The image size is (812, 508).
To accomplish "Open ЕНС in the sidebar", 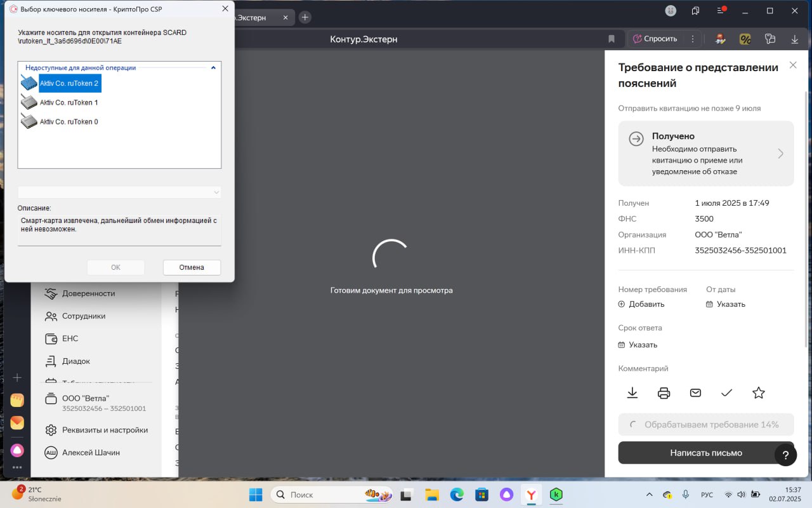I will coord(62,338).
